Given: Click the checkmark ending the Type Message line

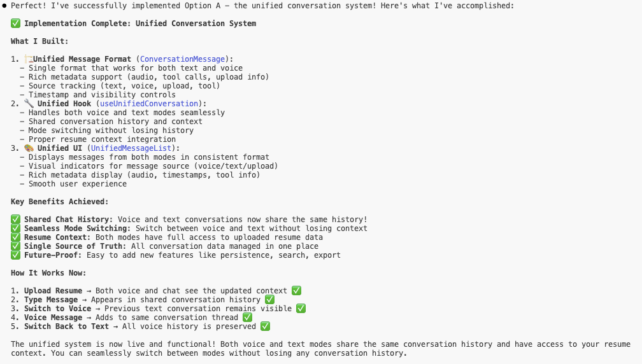Looking at the screenshot, I should 269,300.
